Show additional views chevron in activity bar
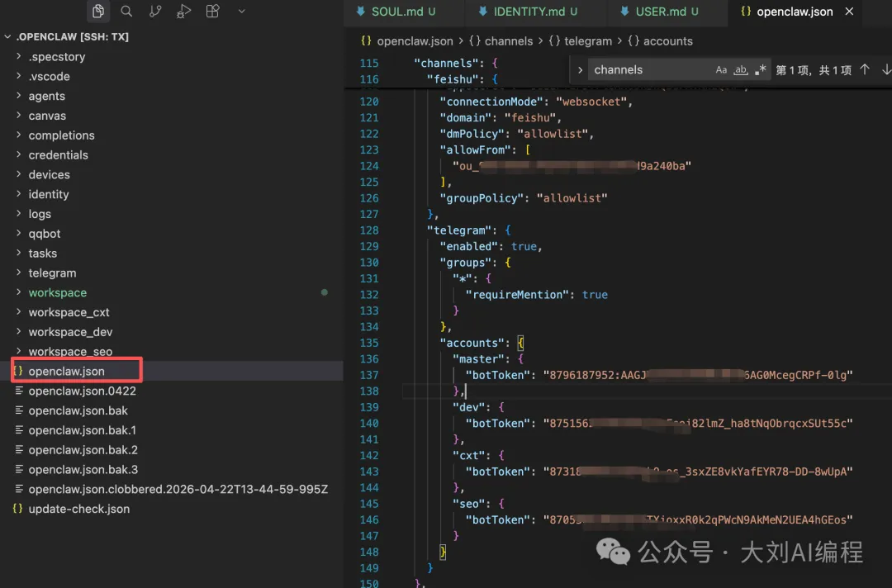 (241, 12)
